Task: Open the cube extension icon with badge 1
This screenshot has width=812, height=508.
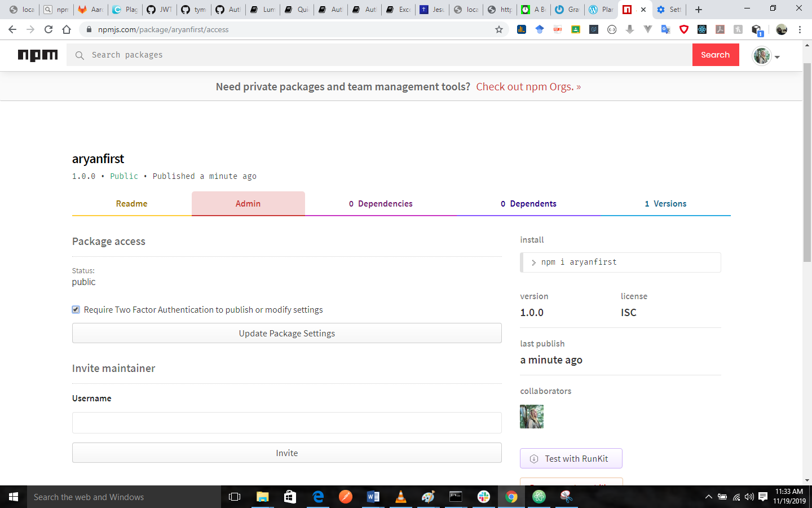Action: (757, 30)
